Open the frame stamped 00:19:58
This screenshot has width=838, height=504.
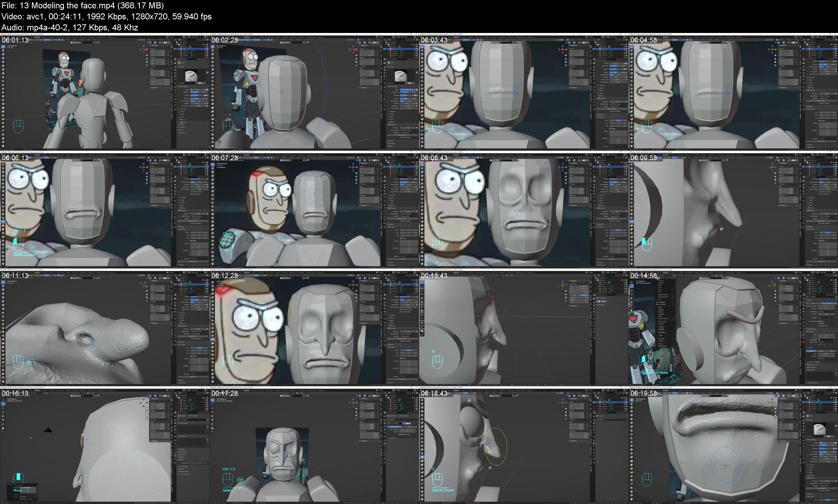point(733,445)
